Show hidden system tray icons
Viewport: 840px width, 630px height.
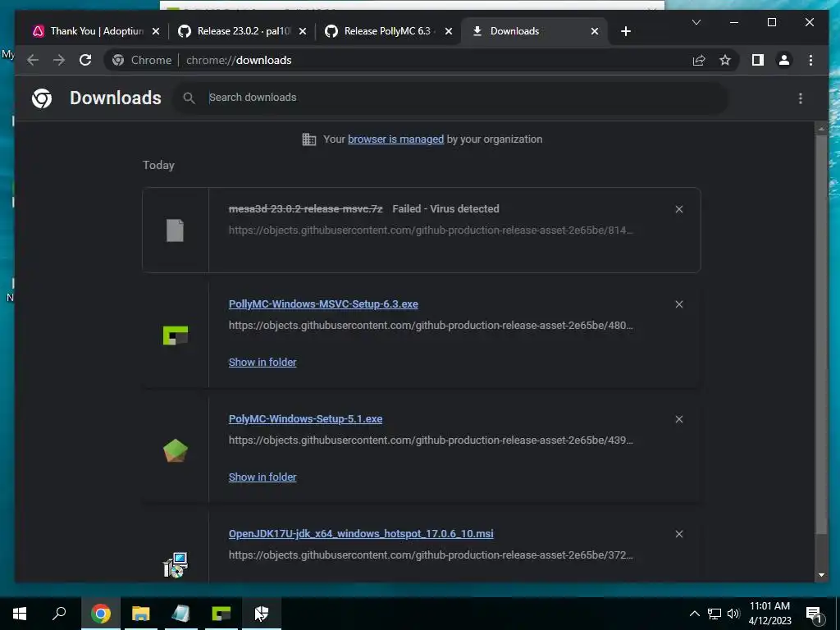694,614
